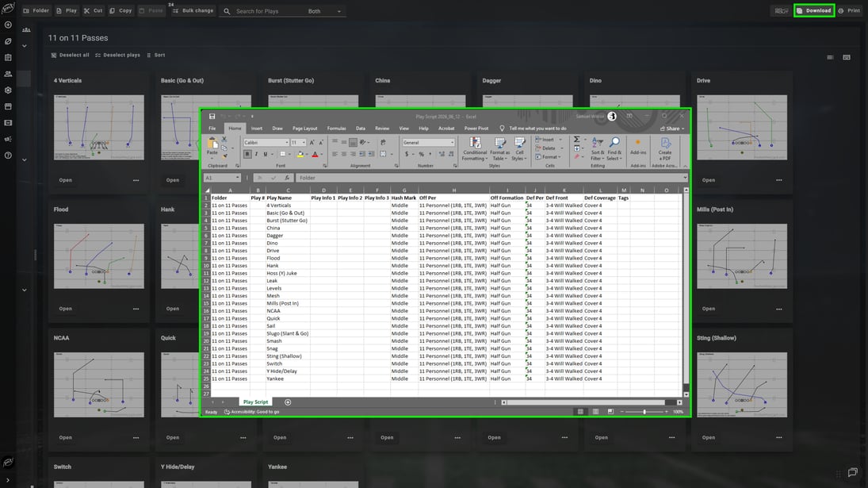This screenshot has height=488, width=868.
Task: Open the help question-mark icon in sidebar
Action: pyautogui.click(x=8, y=156)
